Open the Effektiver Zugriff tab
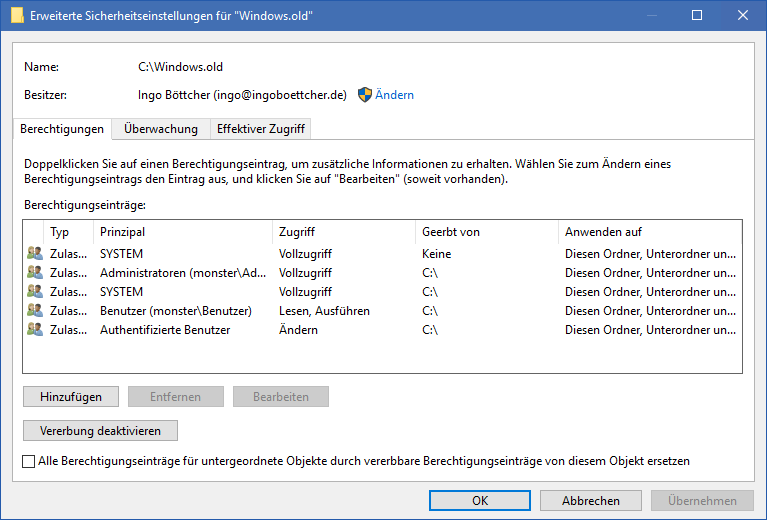767x520 pixels. (x=261, y=129)
